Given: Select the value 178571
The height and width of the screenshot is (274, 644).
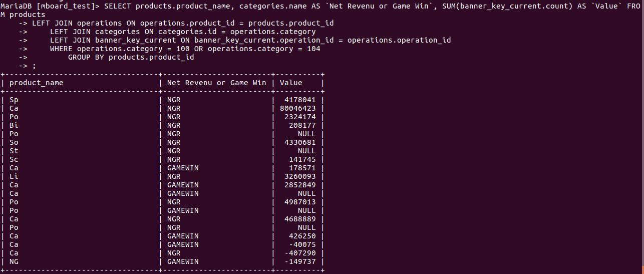Looking at the screenshot, I should (302, 168).
